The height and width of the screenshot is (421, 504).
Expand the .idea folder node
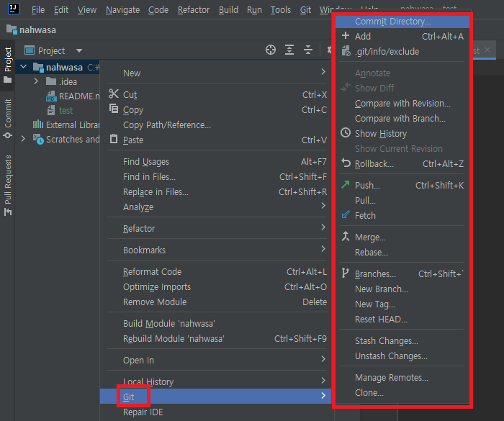point(36,81)
